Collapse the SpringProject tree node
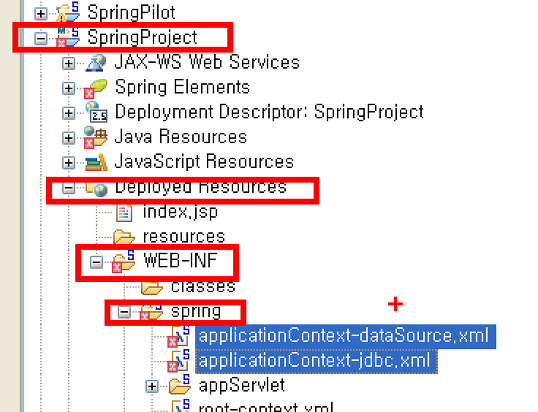The width and height of the screenshot is (538, 412). [x=41, y=38]
